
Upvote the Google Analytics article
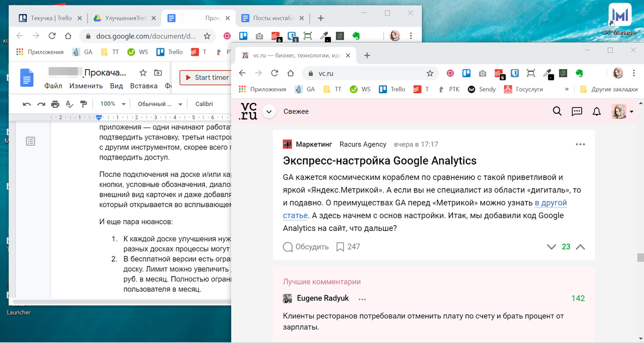pyautogui.click(x=580, y=247)
